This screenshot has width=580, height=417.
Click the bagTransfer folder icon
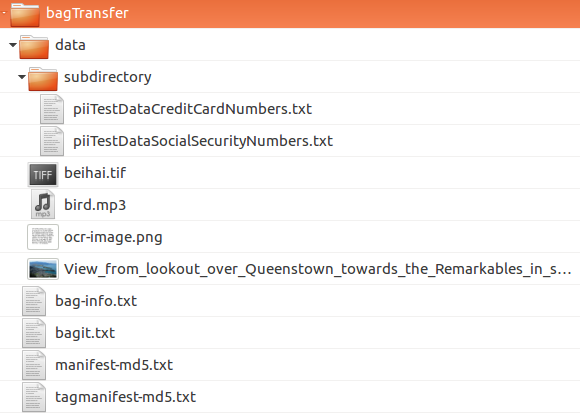click(x=25, y=14)
